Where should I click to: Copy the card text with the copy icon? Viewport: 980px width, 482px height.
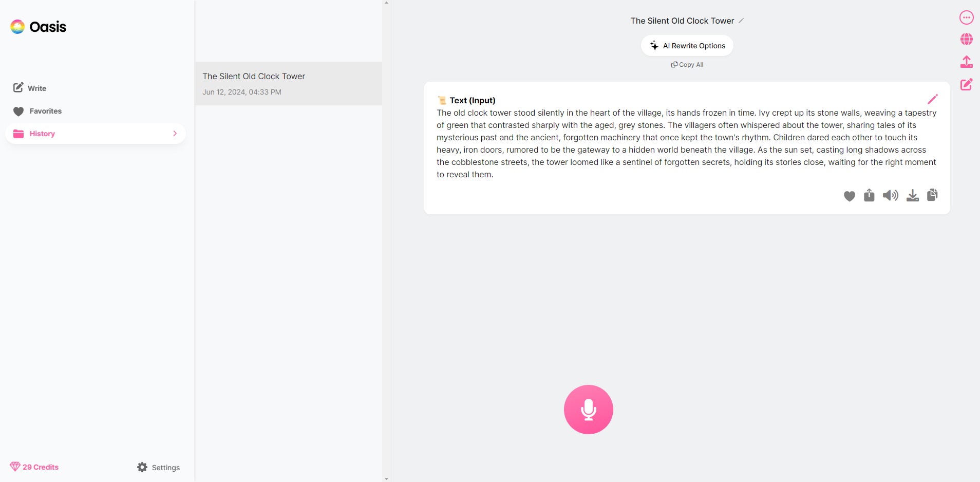[932, 195]
